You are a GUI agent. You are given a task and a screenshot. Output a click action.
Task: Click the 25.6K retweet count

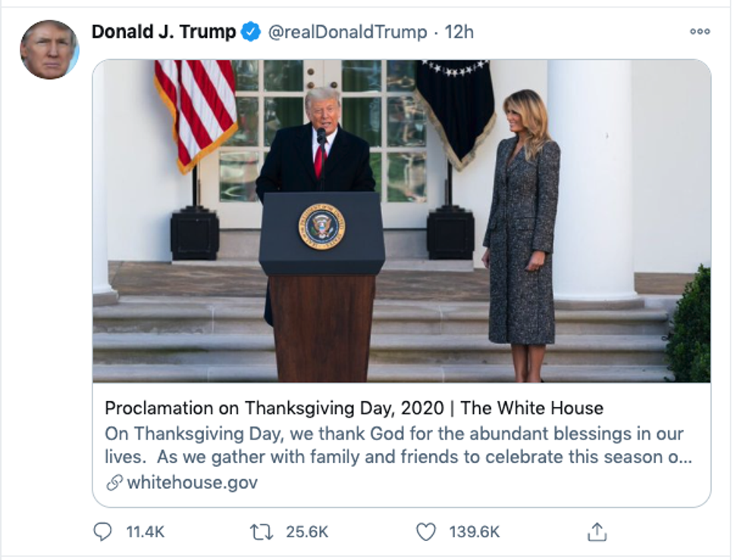pyautogui.click(x=307, y=532)
